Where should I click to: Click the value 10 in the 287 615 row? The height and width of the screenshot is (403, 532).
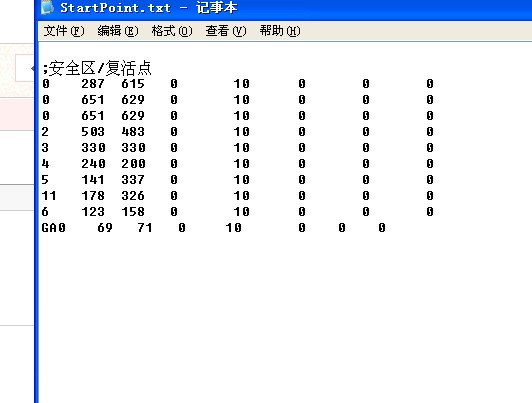(x=242, y=84)
